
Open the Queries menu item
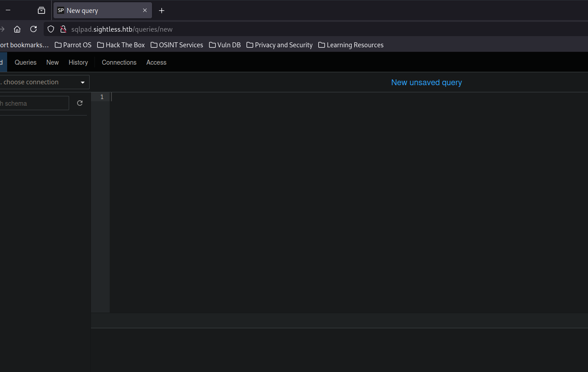click(25, 62)
